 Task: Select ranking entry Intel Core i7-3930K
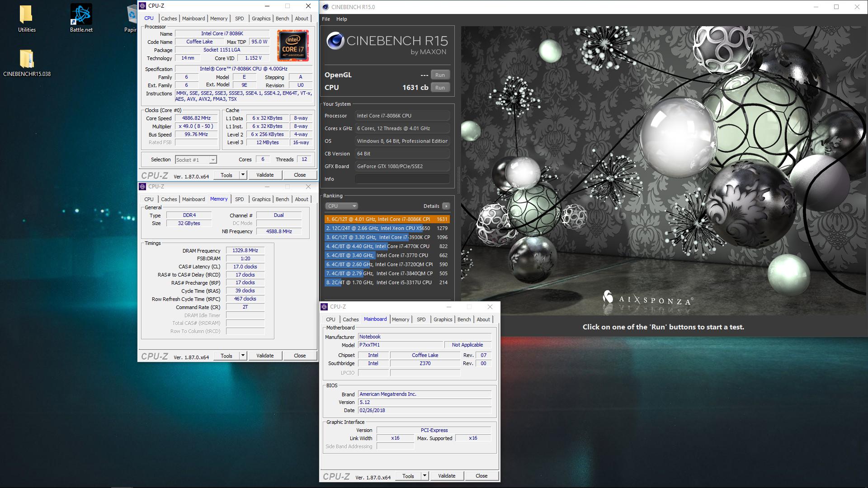click(x=387, y=237)
